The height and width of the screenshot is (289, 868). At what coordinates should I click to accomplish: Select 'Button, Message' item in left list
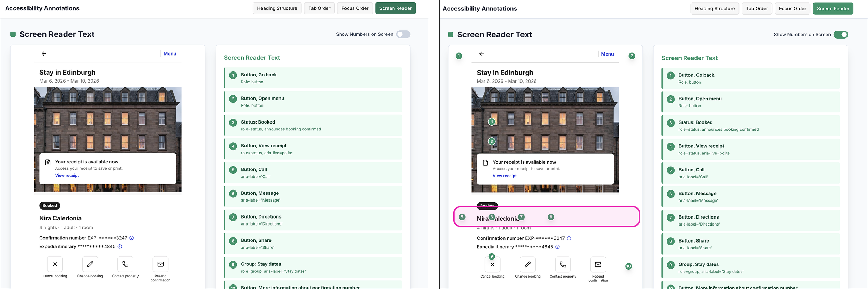pos(313,196)
